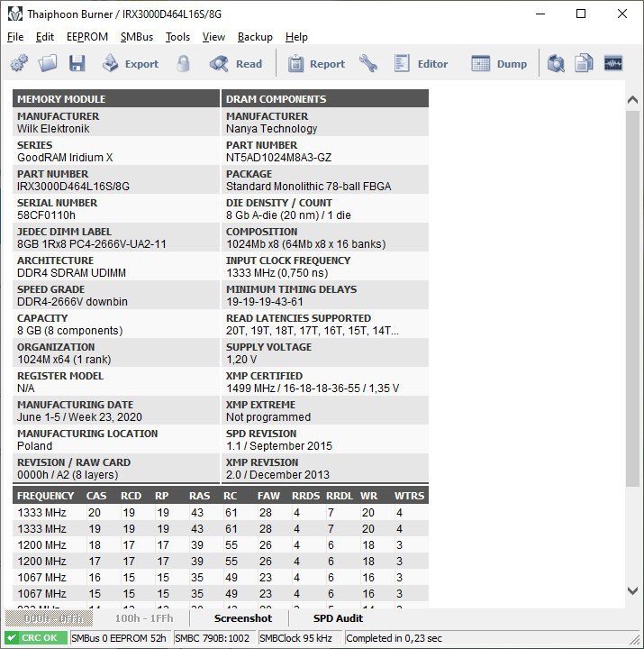Click the Dump toolbar button
644x649 pixels.
click(499, 64)
